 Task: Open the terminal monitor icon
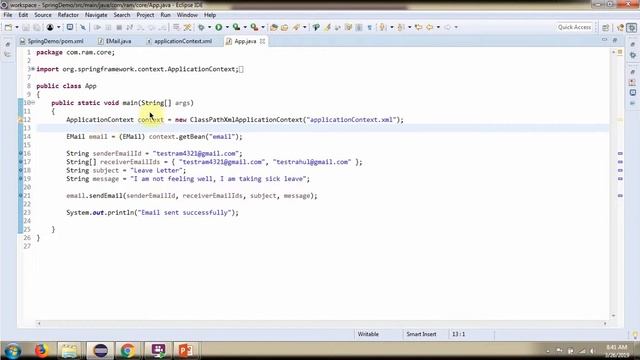pos(70,27)
